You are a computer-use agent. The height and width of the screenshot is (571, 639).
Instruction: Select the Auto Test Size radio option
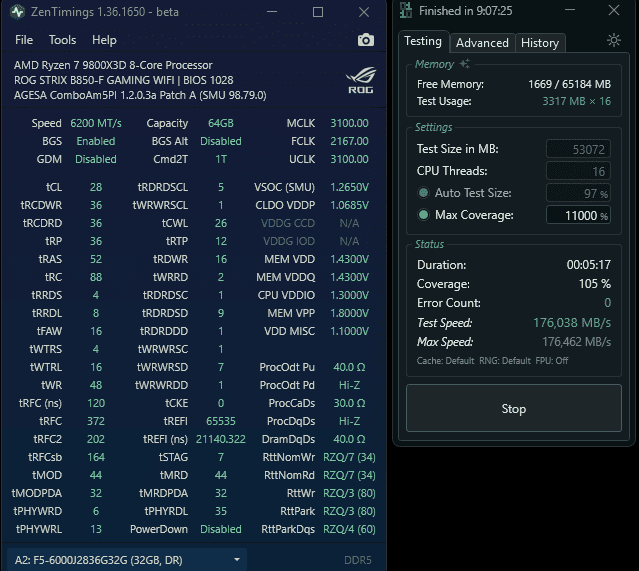(423, 193)
